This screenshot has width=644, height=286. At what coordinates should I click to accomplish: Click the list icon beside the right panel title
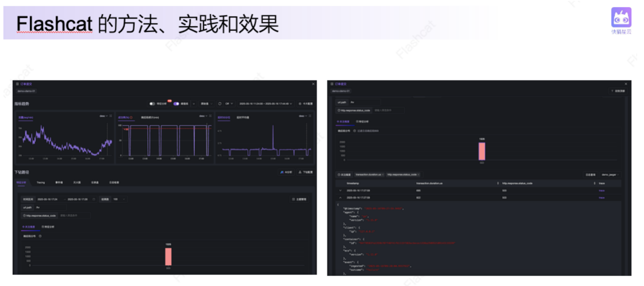tap(332, 84)
